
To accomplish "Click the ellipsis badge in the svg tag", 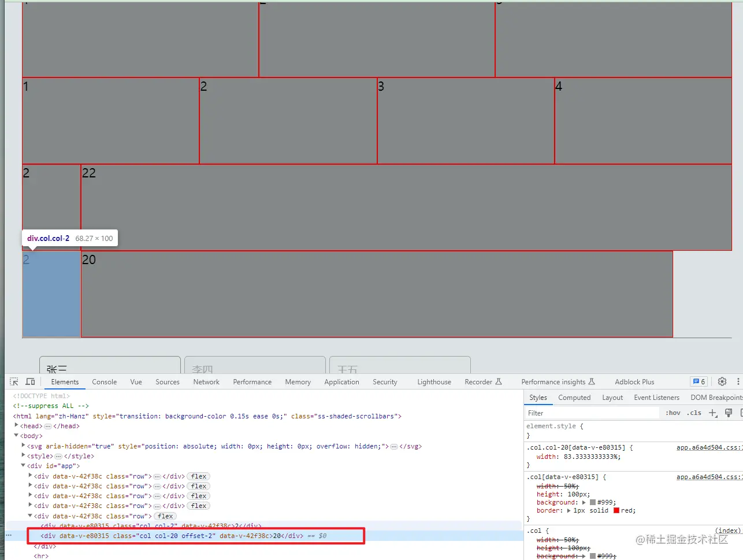I will tap(394, 446).
